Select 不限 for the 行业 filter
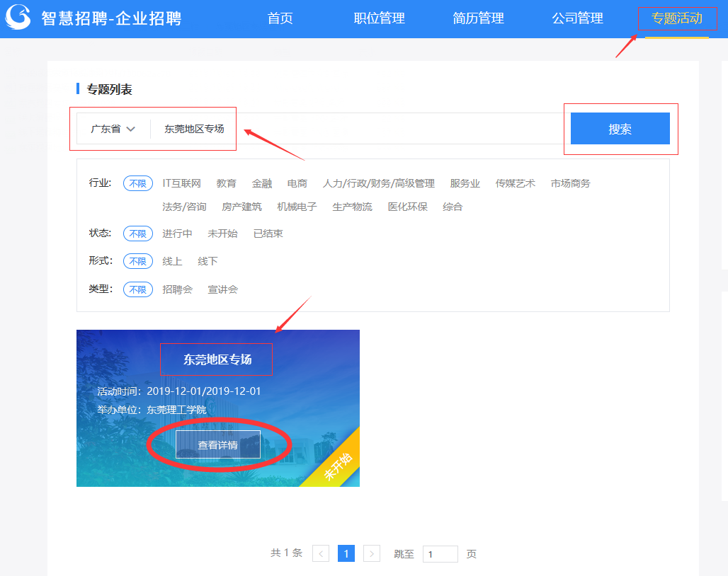Image resolution: width=728 pixels, height=576 pixels. point(137,183)
